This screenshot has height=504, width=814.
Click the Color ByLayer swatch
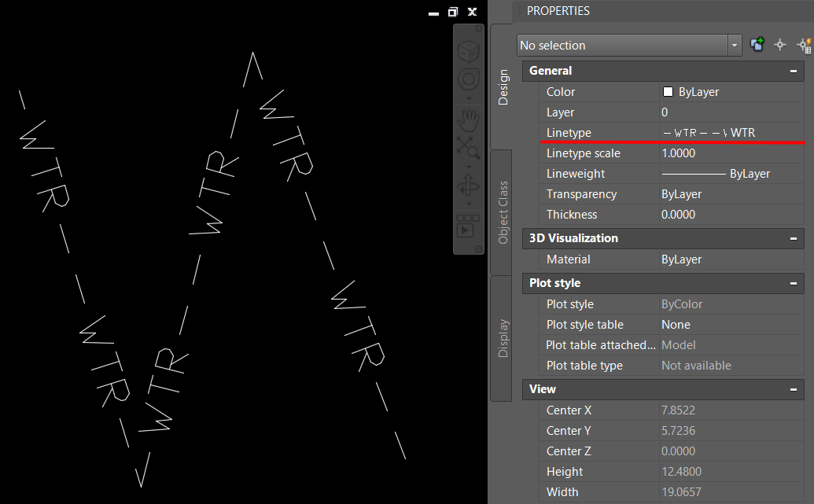click(669, 92)
